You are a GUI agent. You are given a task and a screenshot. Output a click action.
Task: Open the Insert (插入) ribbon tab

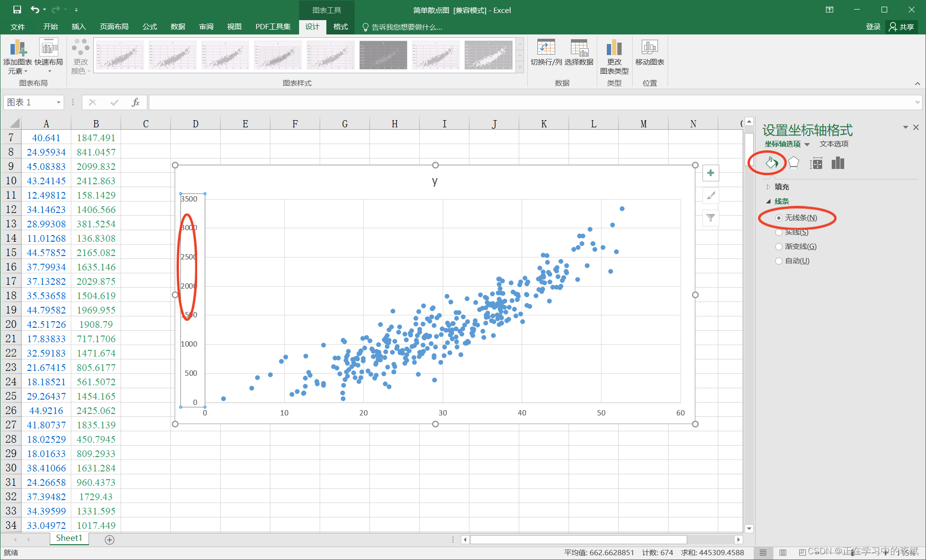[78, 27]
